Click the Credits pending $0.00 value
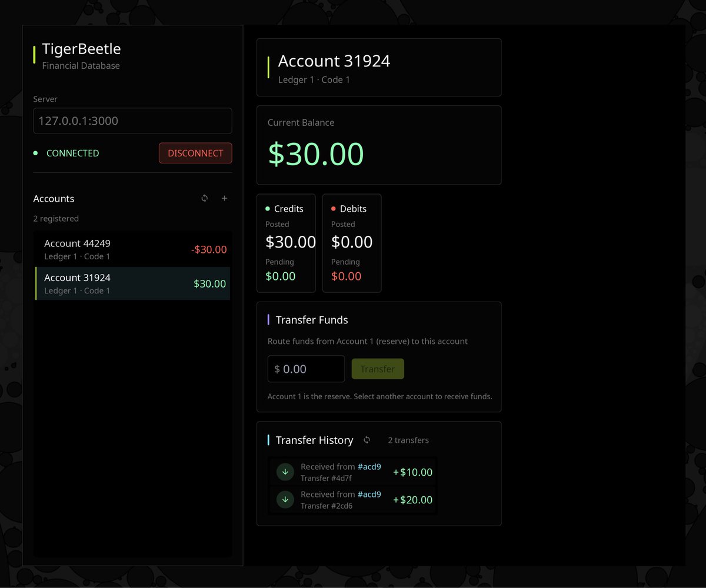Image resolution: width=706 pixels, height=588 pixels. click(281, 276)
